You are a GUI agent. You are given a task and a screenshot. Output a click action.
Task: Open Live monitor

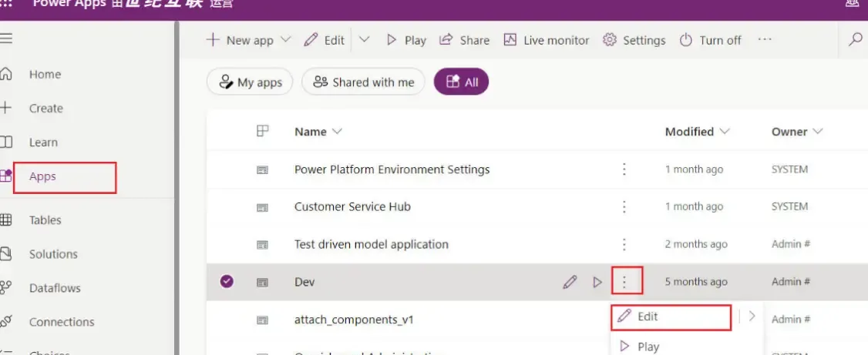click(547, 40)
